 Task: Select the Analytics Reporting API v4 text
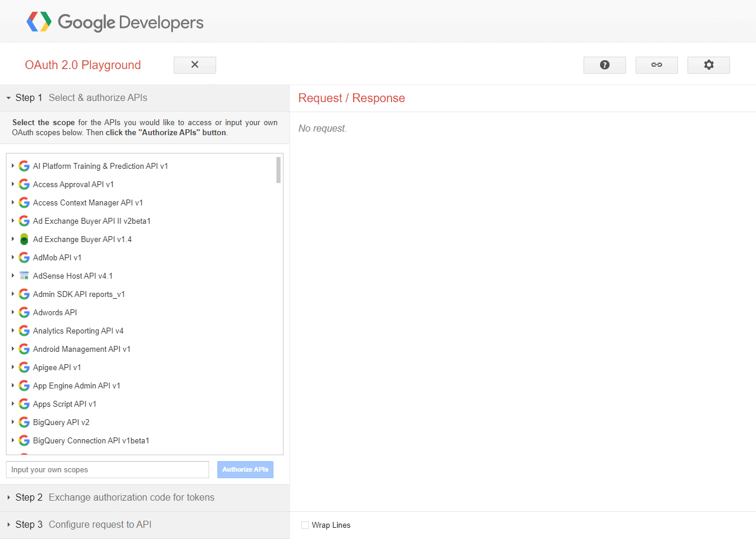(79, 331)
